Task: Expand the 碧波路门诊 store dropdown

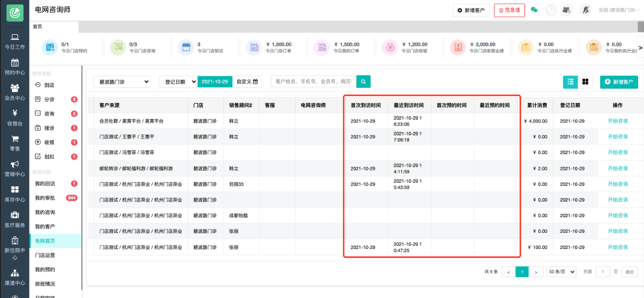Action: tap(122, 82)
